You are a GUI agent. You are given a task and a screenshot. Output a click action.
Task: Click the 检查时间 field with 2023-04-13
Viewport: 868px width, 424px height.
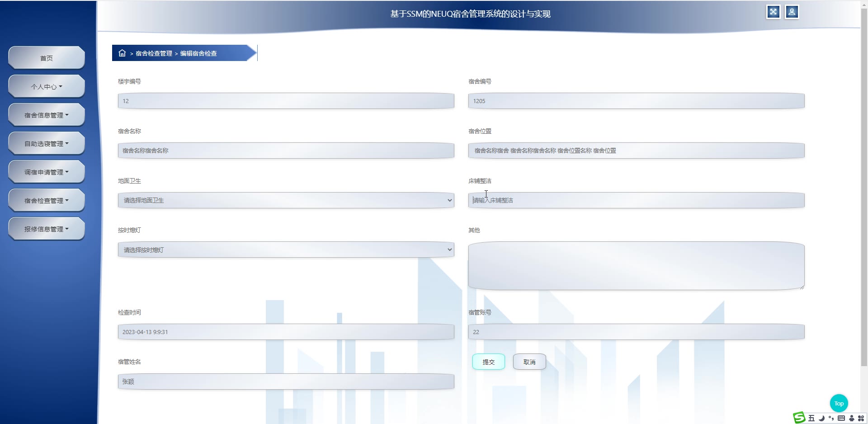pyautogui.click(x=286, y=332)
